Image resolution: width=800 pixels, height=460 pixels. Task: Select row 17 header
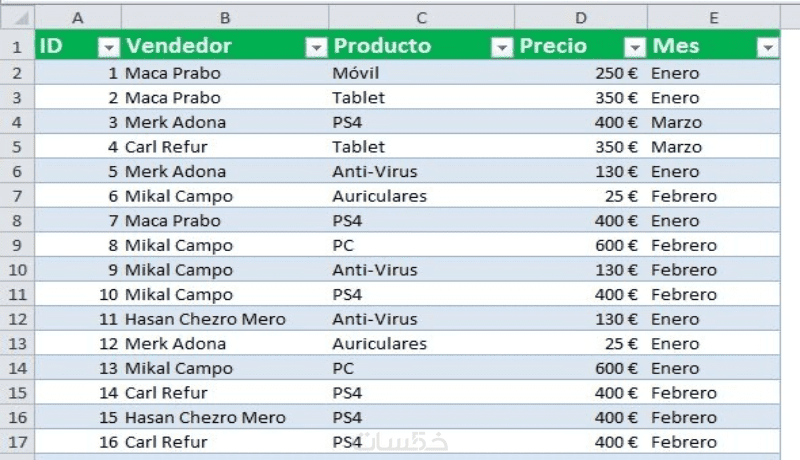pos(17,442)
